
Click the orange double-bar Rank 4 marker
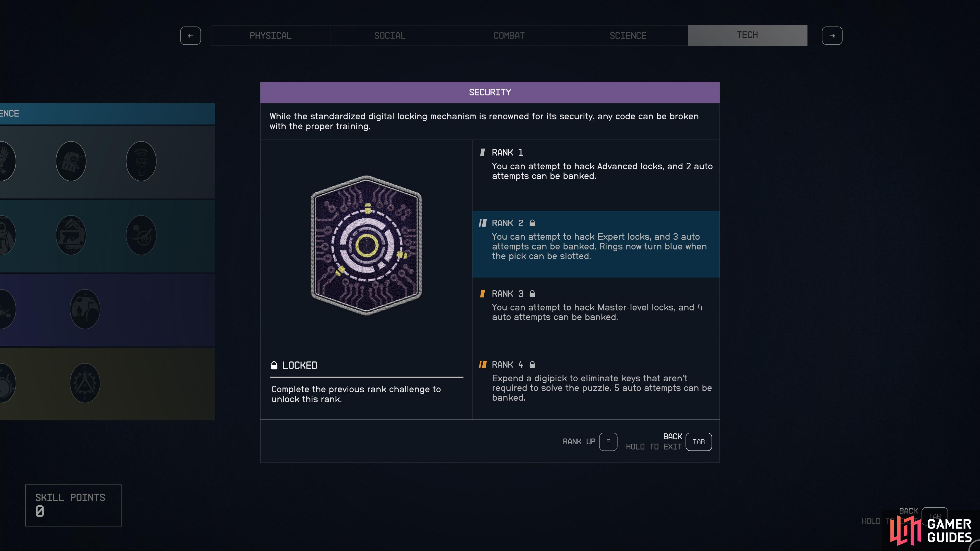pyautogui.click(x=482, y=364)
